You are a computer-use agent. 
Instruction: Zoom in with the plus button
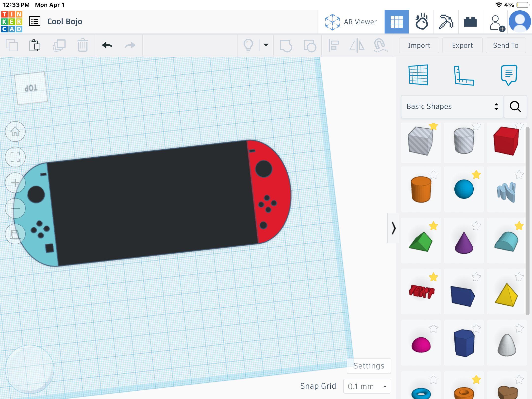click(15, 183)
